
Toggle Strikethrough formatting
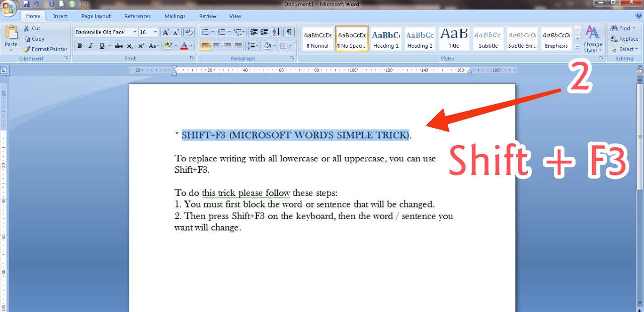point(119,46)
